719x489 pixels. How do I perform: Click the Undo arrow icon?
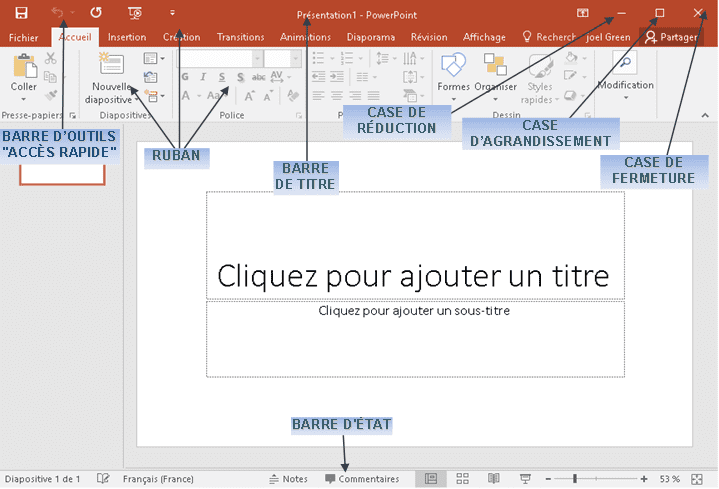(57, 12)
